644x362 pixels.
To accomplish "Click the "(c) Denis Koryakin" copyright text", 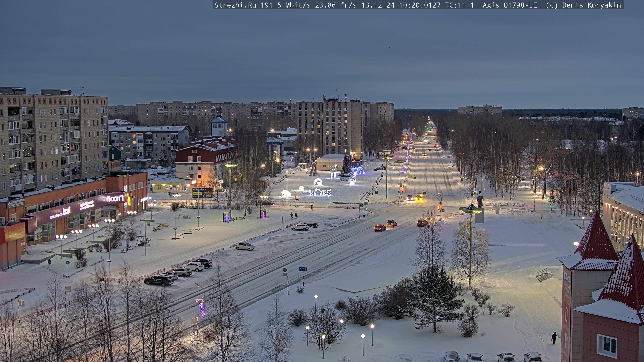I will pyautogui.click(x=583, y=5).
